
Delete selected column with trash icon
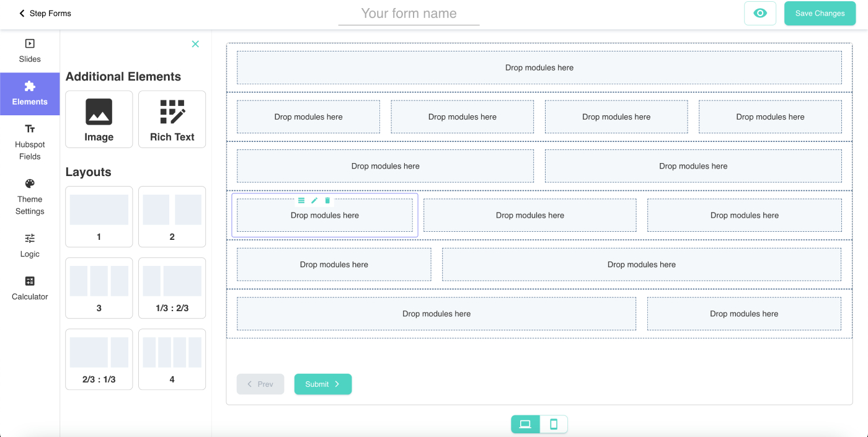tap(327, 200)
